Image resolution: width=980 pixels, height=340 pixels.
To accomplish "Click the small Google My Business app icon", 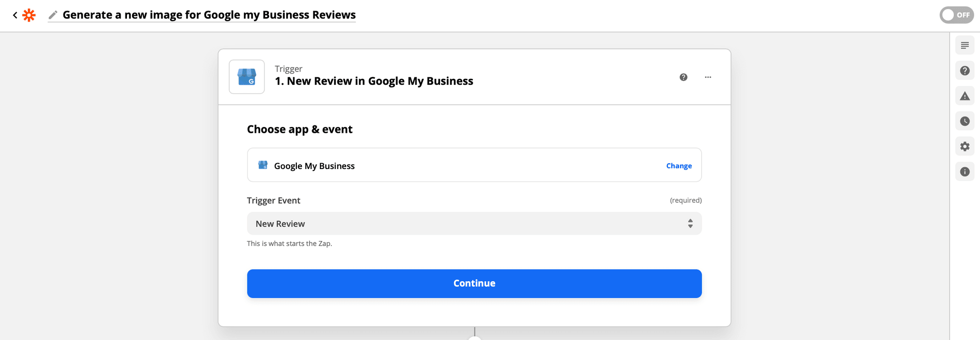I will pos(263,165).
